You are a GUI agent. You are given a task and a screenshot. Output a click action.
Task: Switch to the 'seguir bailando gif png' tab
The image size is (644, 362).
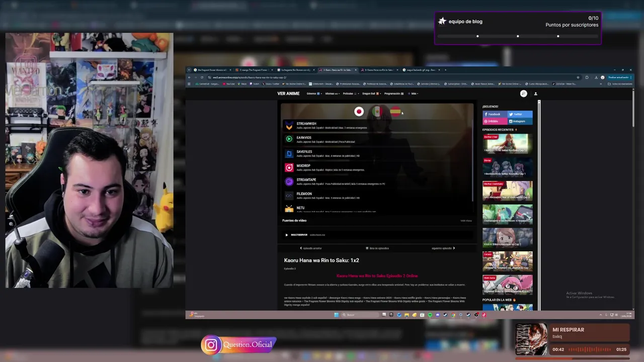click(x=422, y=70)
